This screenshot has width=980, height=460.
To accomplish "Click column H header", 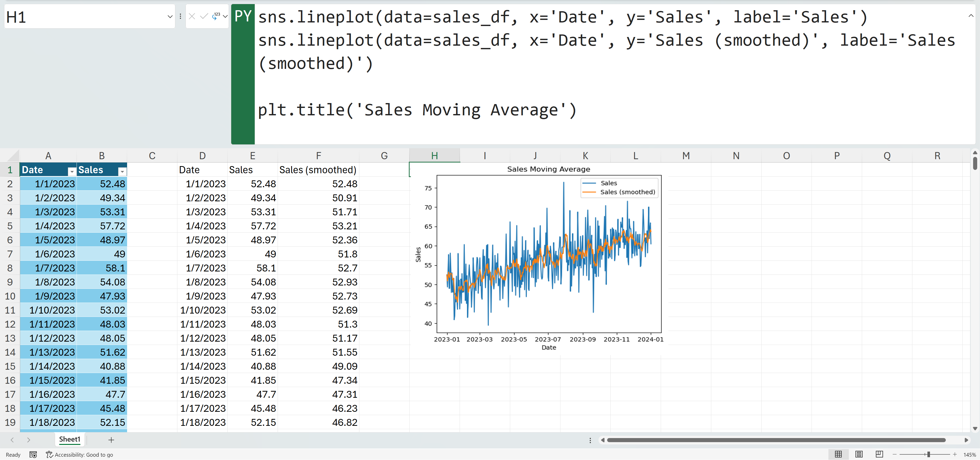I will coord(434,156).
